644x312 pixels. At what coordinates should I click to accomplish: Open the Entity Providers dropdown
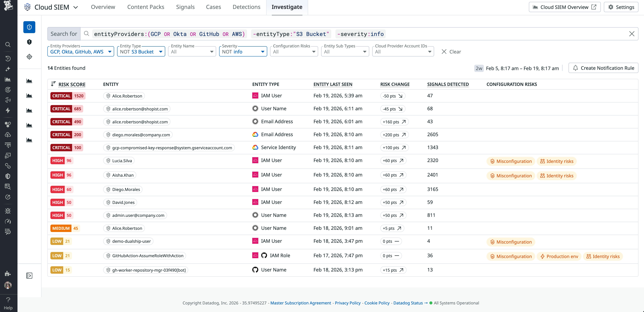coord(80,51)
